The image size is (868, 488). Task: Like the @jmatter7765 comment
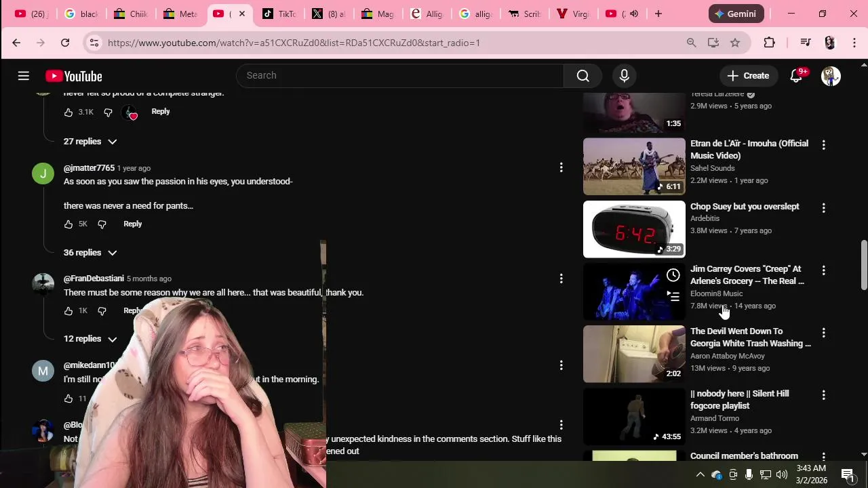pyautogui.click(x=68, y=224)
